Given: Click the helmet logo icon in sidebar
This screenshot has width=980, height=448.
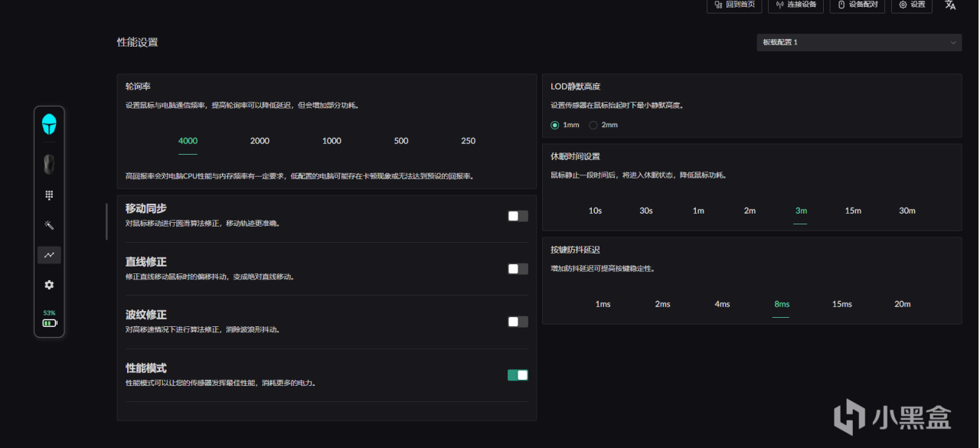Looking at the screenshot, I should 49,124.
